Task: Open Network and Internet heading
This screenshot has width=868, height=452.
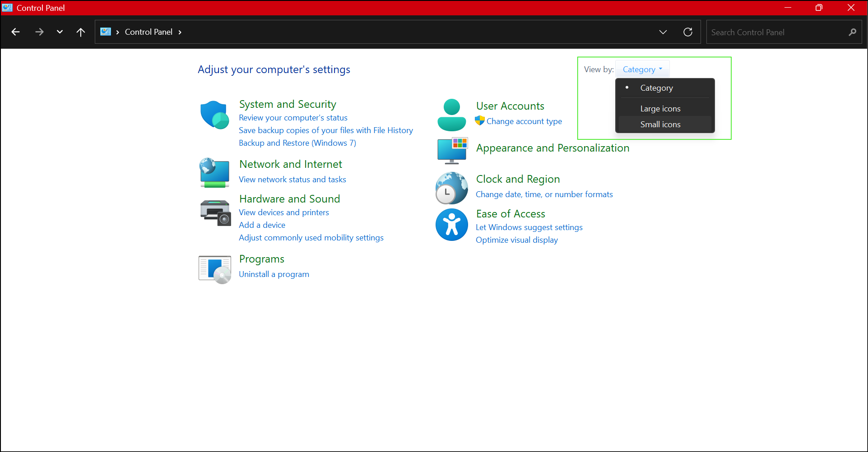Action: click(291, 164)
